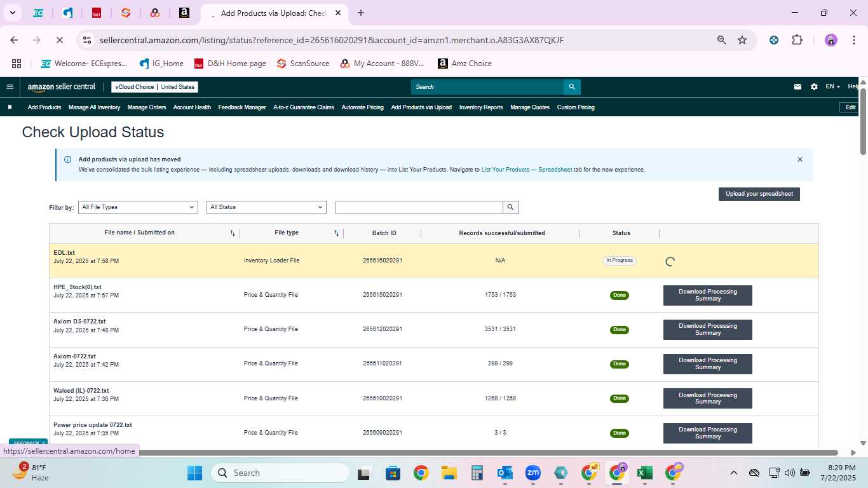
Task: Open Add Products menu item
Action: tap(44, 107)
